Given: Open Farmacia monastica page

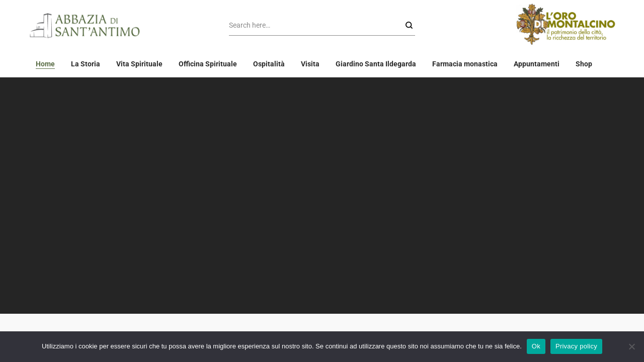Looking at the screenshot, I should pos(465,64).
